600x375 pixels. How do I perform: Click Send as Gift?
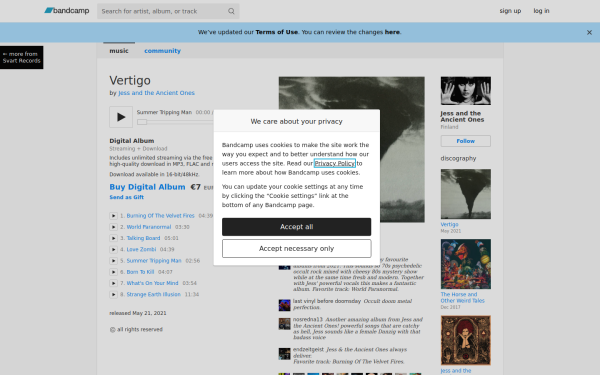(x=126, y=197)
